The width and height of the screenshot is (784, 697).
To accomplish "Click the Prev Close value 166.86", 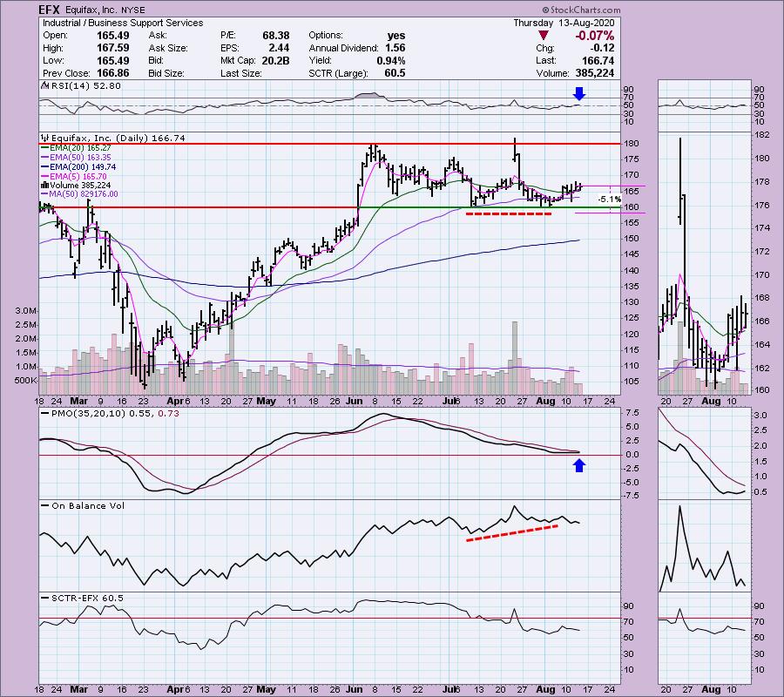I will (112, 73).
